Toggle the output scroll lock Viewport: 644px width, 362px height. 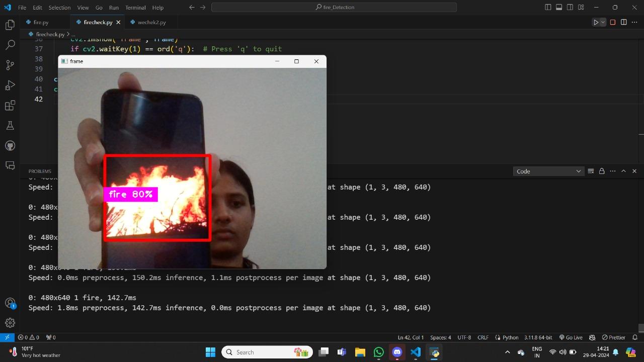click(x=602, y=171)
